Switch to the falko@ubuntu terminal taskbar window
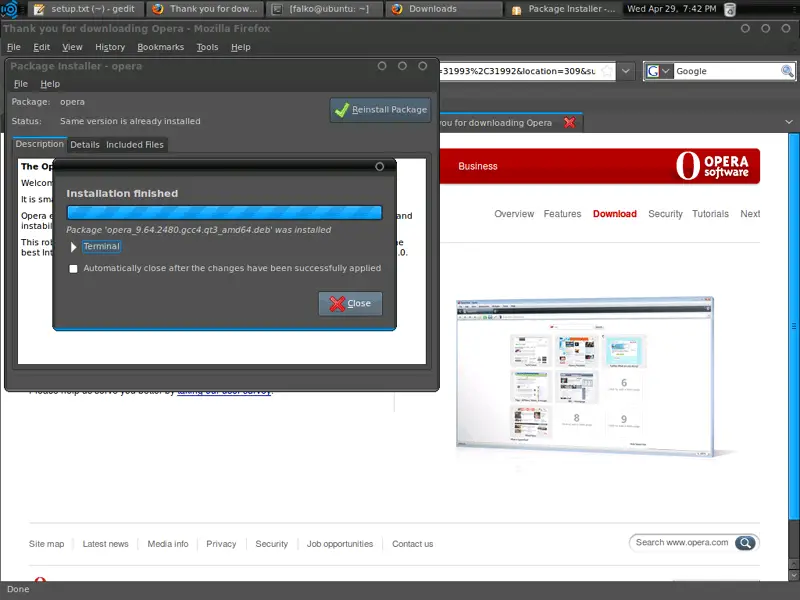The height and width of the screenshot is (600, 800). pyautogui.click(x=324, y=9)
